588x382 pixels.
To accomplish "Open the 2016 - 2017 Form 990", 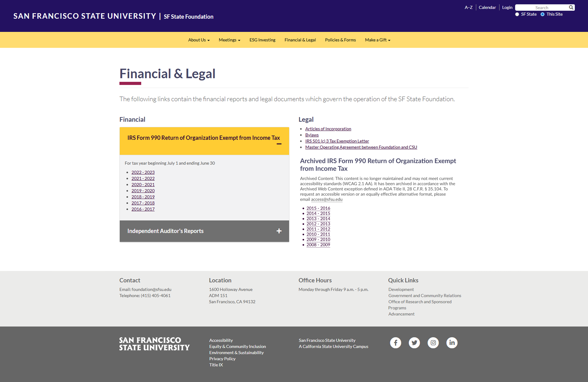I will pyautogui.click(x=143, y=209).
